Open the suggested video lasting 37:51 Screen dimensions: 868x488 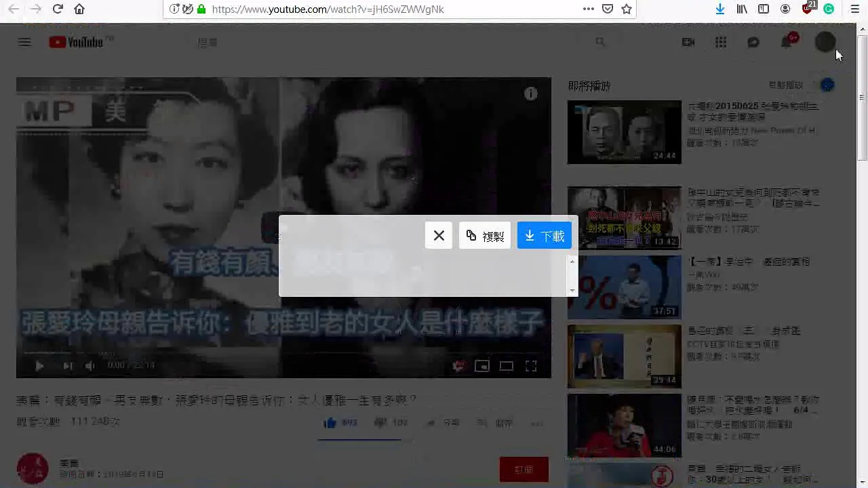click(625, 287)
